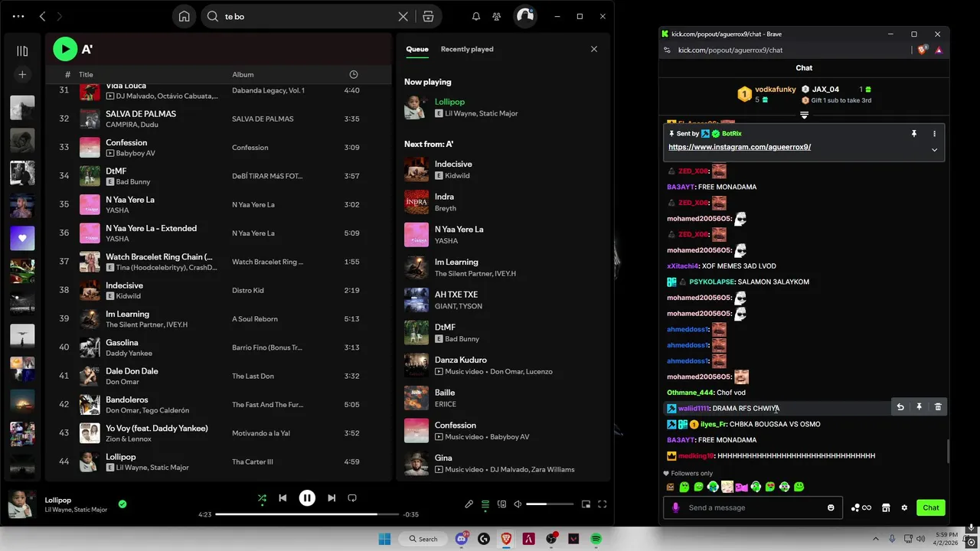
Task: Click the taskbar Search box
Action: pos(423,539)
